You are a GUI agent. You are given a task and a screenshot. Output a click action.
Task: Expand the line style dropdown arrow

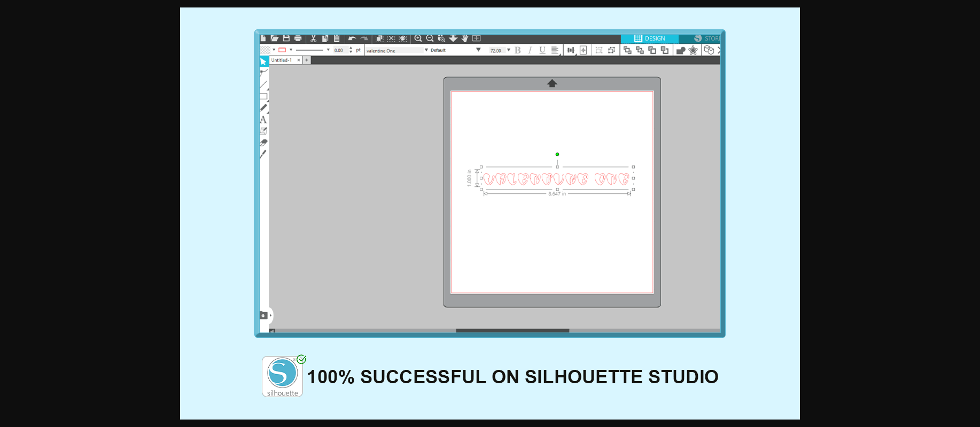click(x=328, y=50)
